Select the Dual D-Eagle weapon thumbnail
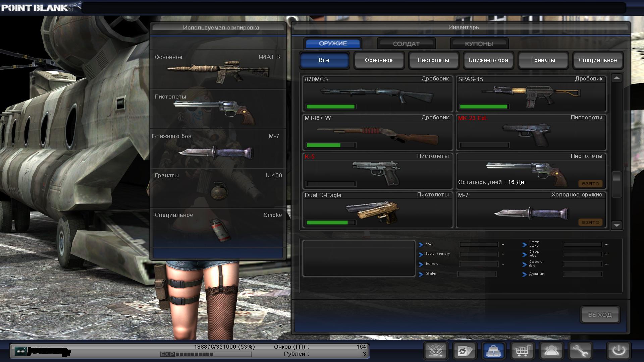The width and height of the screenshot is (644, 362). tap(372, 211)
